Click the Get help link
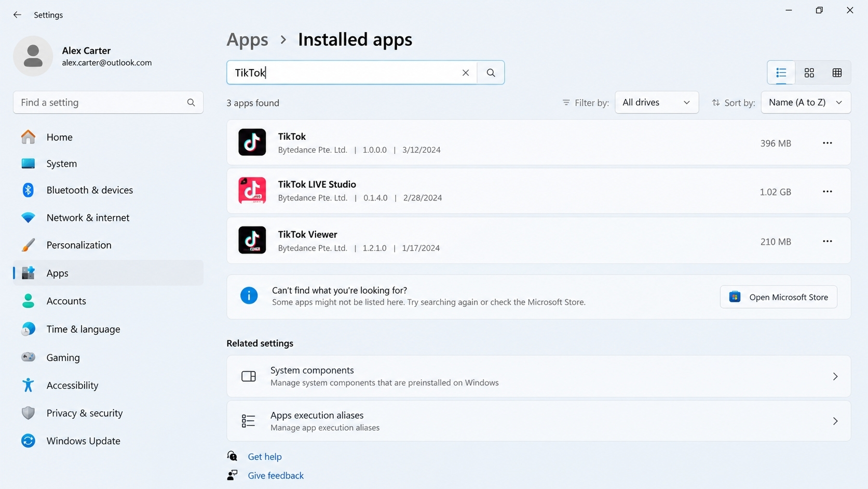 tap(265, 457)
